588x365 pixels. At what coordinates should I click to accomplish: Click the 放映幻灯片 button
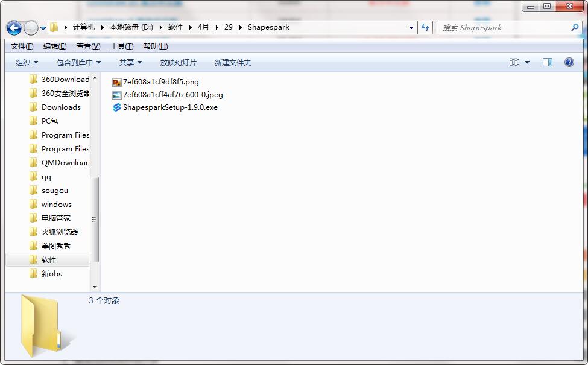tap(178, 62)
